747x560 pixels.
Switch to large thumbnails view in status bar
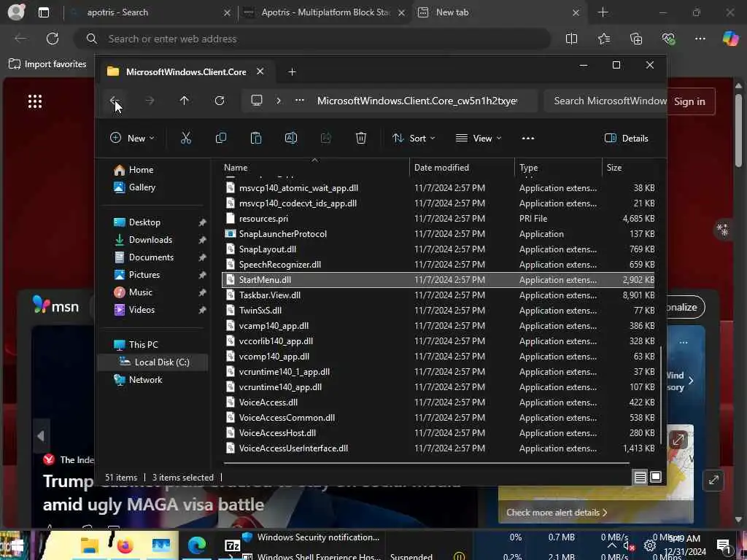click(656, 477)
